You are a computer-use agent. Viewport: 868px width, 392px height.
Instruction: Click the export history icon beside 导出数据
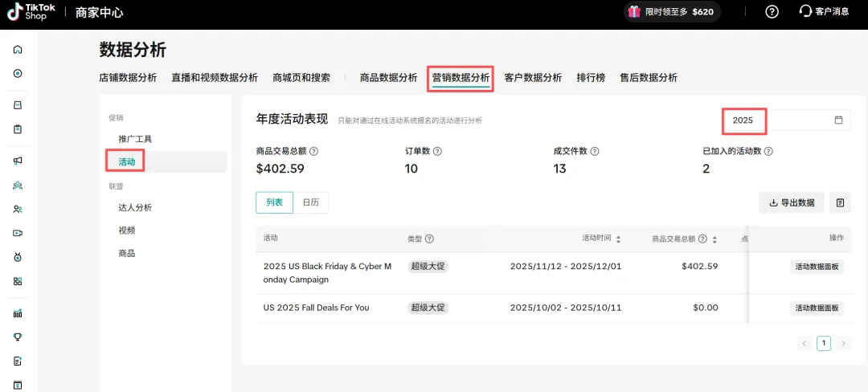(840, 203)
